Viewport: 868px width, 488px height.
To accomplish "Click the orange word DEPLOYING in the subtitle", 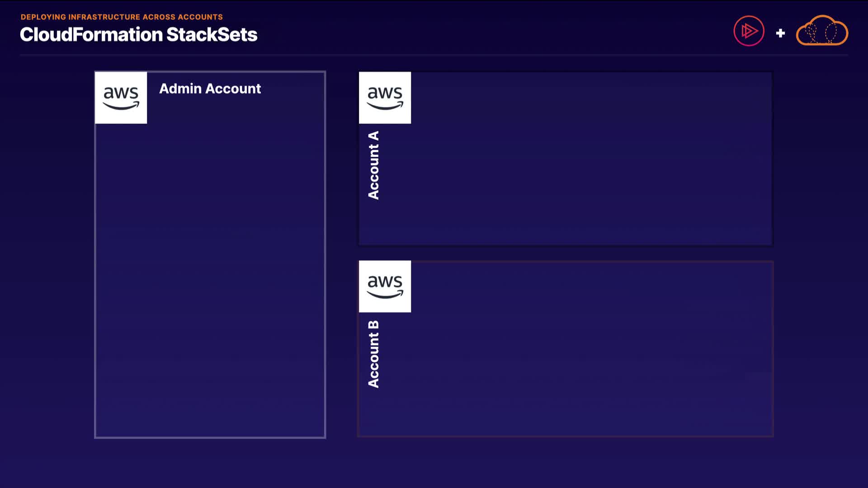I will [x=43, y=17].
